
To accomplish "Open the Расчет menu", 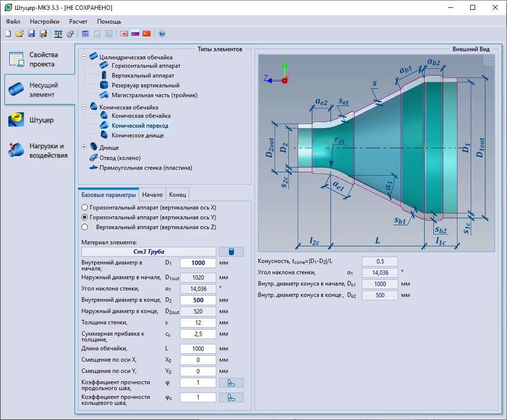I will pyautogui.click(x=78, y=22).
